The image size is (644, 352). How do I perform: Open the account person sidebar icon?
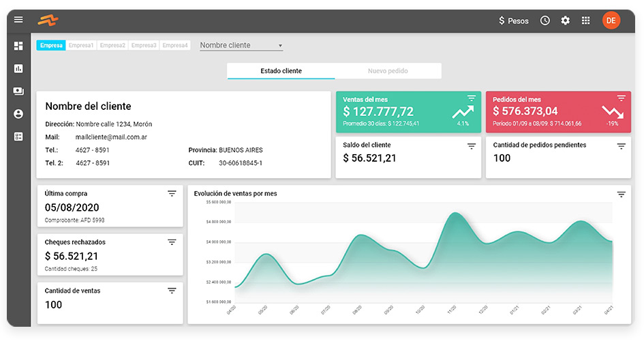click(18, 114)
